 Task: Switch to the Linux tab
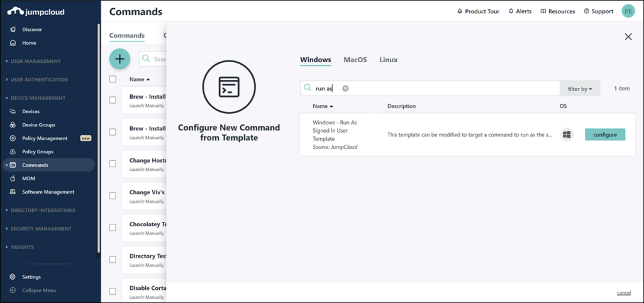(x=388, y=60)
